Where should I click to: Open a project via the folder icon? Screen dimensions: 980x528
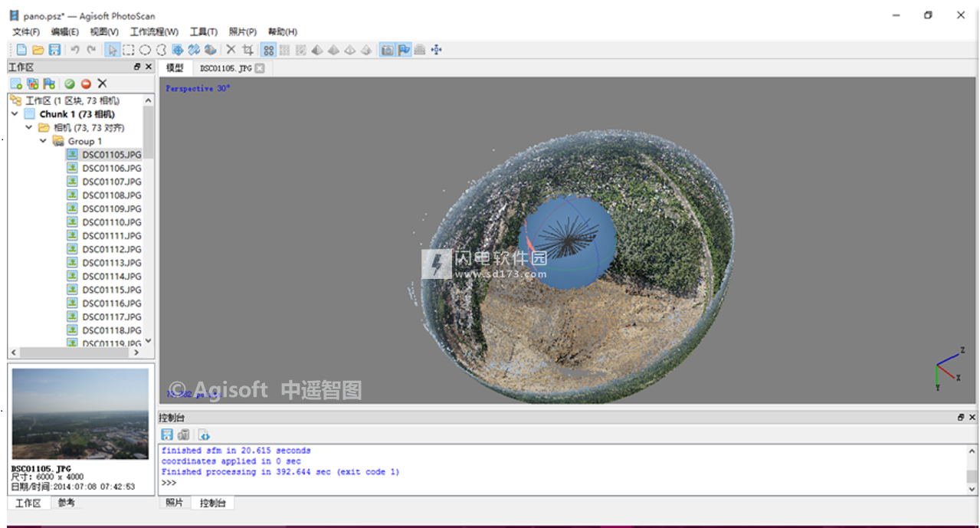coord(38,50)
